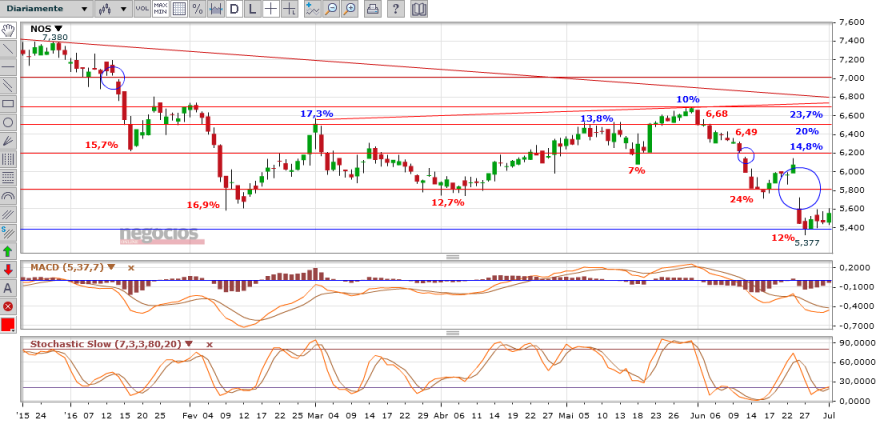Open the candlestick chart type dropdown
This screenshot has width=880, height=424.
113,9
